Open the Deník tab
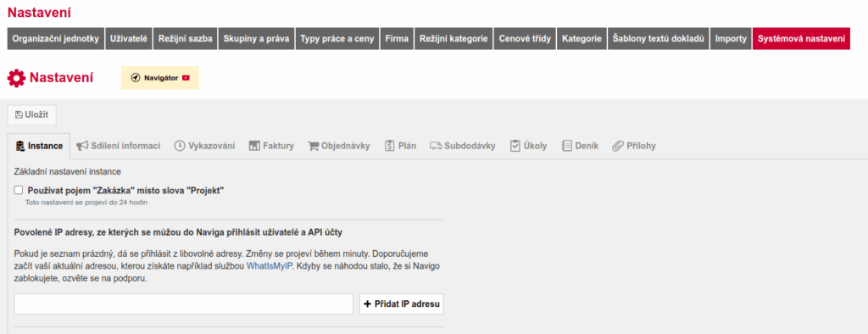Viewport: 868px width, 334px height. (x=580, y=146)
